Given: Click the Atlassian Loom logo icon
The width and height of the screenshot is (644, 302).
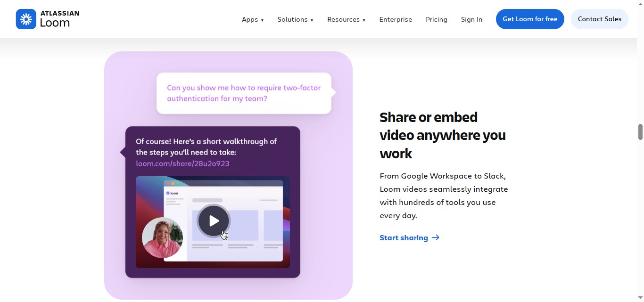Looking at the screenshot, I should [26, 19].
